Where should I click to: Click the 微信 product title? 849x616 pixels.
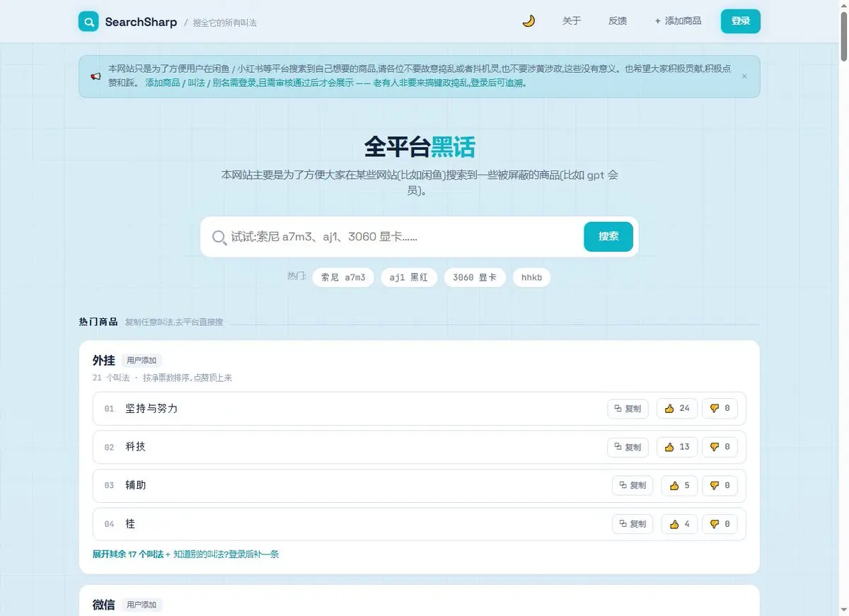point(104,605)
